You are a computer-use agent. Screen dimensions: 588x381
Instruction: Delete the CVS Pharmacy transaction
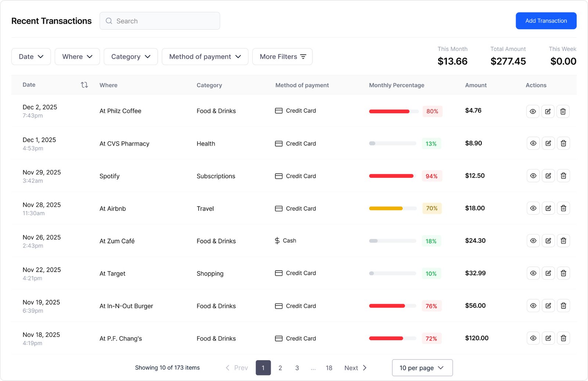click(563, 143)
